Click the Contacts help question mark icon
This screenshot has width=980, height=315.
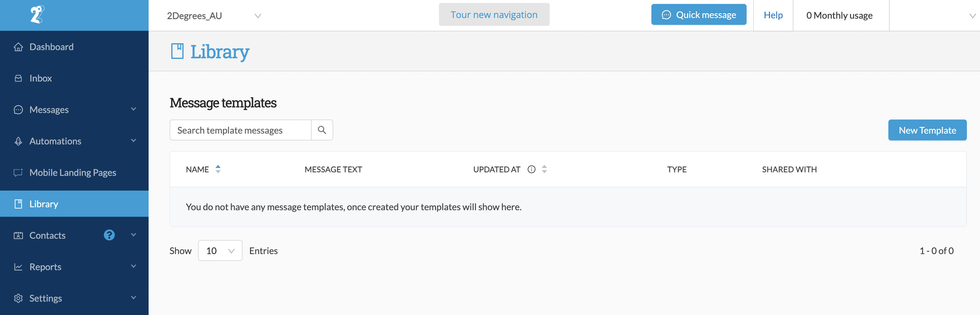109,235
